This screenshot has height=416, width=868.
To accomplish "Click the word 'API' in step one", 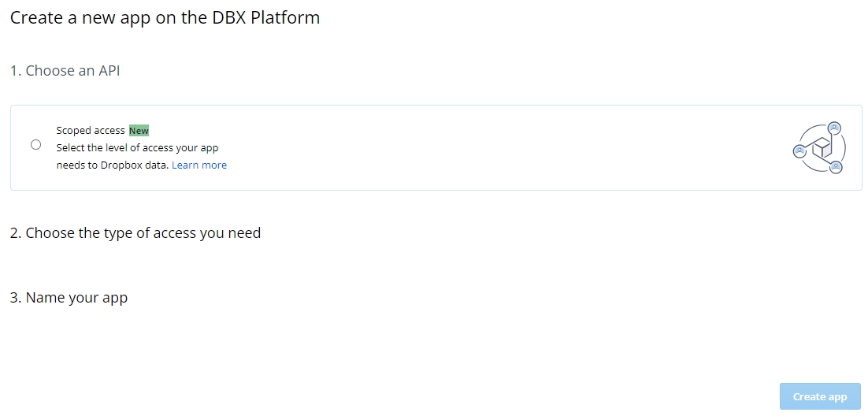I will coord(109,71).
